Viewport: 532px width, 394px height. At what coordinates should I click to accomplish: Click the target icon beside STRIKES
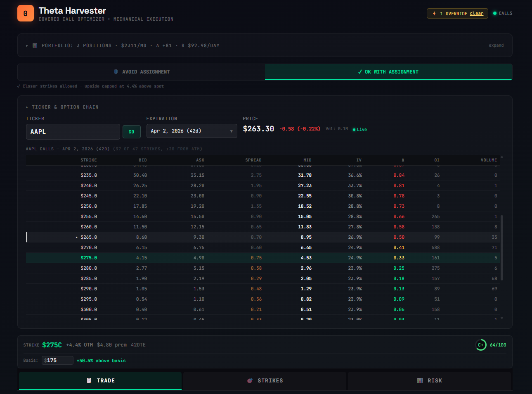pyautogui.click(x=250, y=381)
